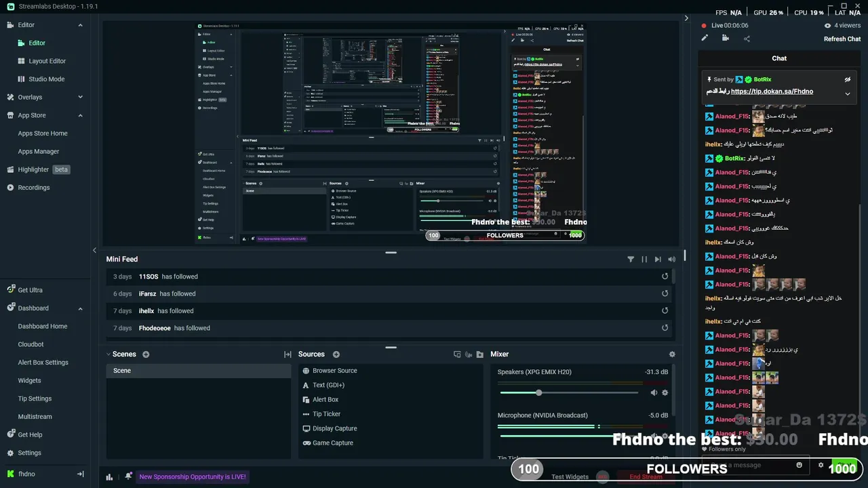Select the Editor sub-item in sidebar
The width and height of the screenshot is (868, 488).
(37, 43)
